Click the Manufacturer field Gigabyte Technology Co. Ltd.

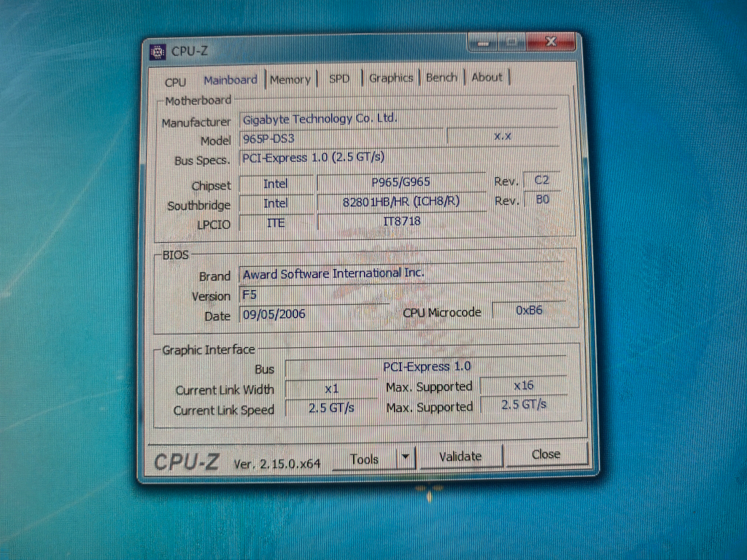click(x=398, y=119)
